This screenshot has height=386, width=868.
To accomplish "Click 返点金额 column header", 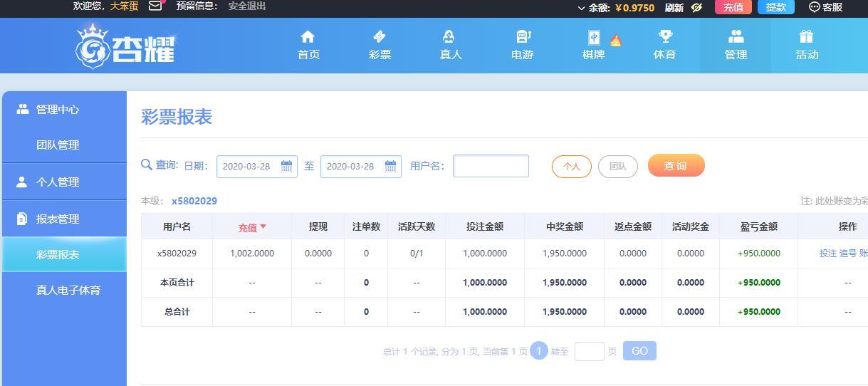I will point(633,226).
